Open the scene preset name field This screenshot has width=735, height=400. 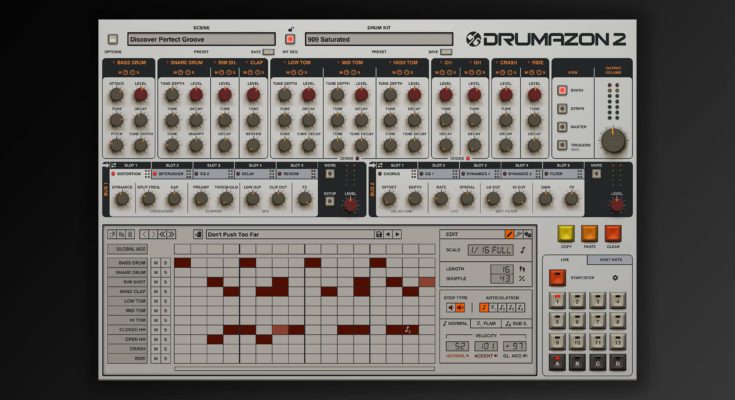(x=197, y=39)
